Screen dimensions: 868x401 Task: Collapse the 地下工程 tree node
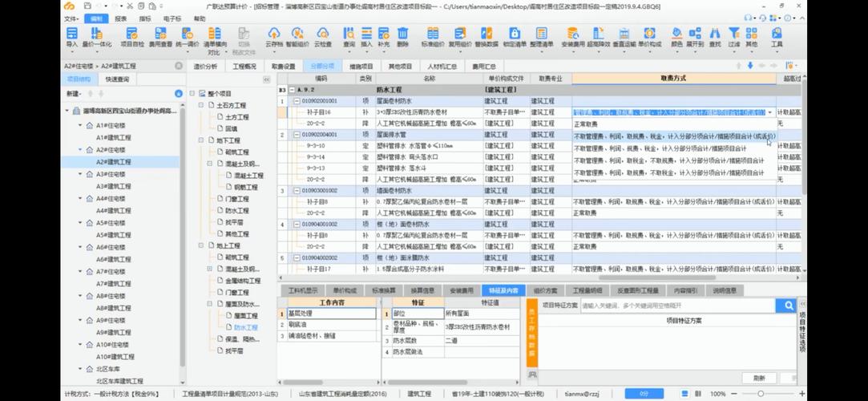(x=201, y=140)
